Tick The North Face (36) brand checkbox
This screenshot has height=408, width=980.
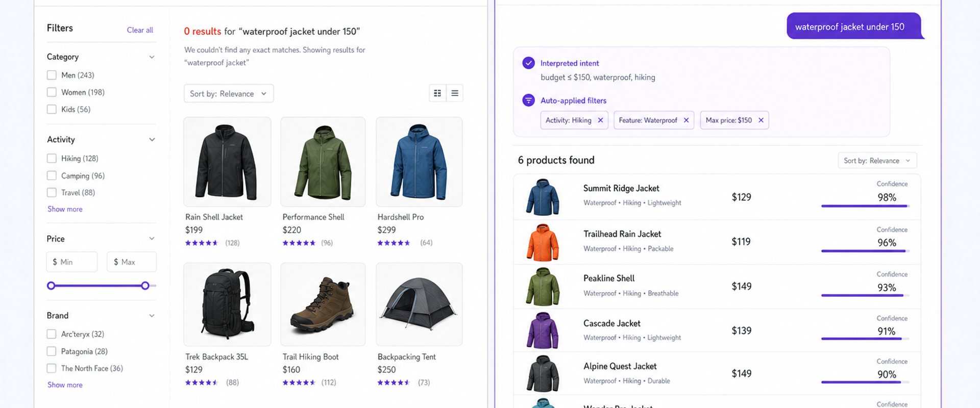tap(52, 368)
